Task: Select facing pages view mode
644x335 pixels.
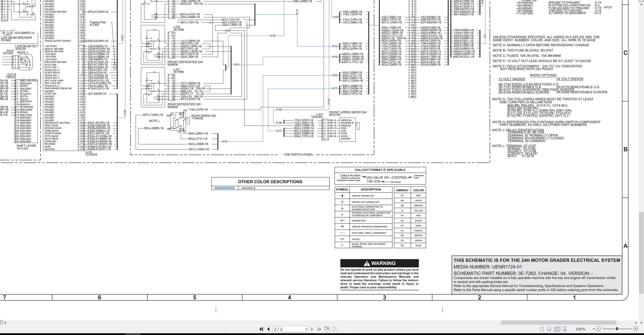Action: pyautogui.click(x=557, y=329)
